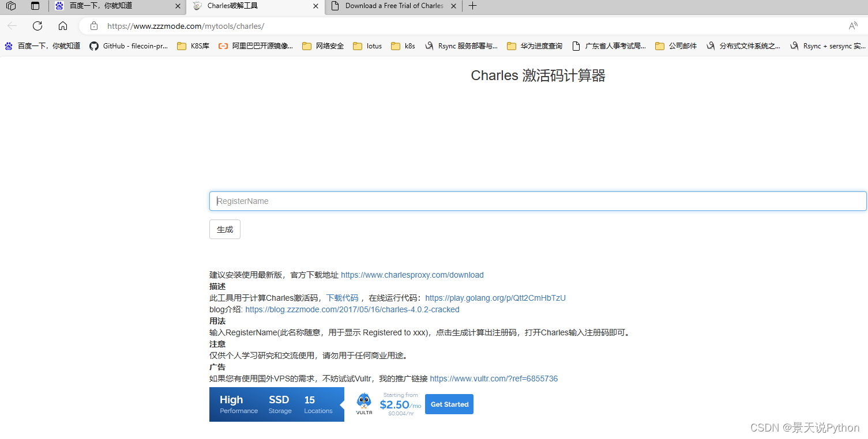The image size is (868, 439).
Task: Open 华为进度查询 bookmark folder
Action: coord(535,46)
